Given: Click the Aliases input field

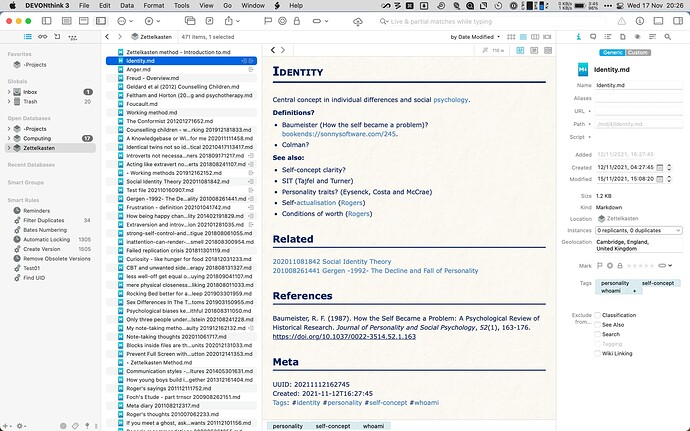Looking at the screenshot, I should pyautogui.click(x=639, y=98).
